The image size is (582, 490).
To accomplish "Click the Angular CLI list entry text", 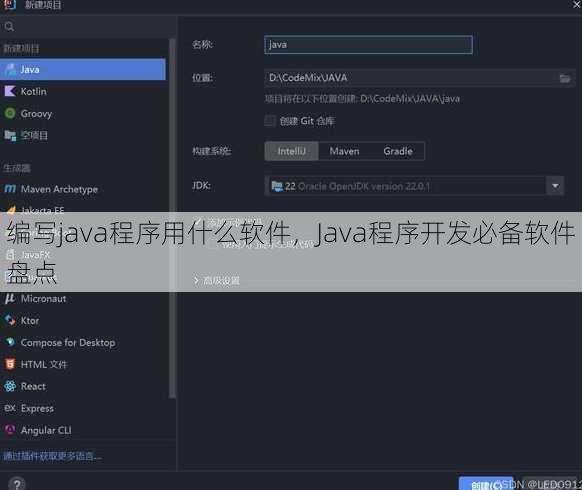I will 46,430.
